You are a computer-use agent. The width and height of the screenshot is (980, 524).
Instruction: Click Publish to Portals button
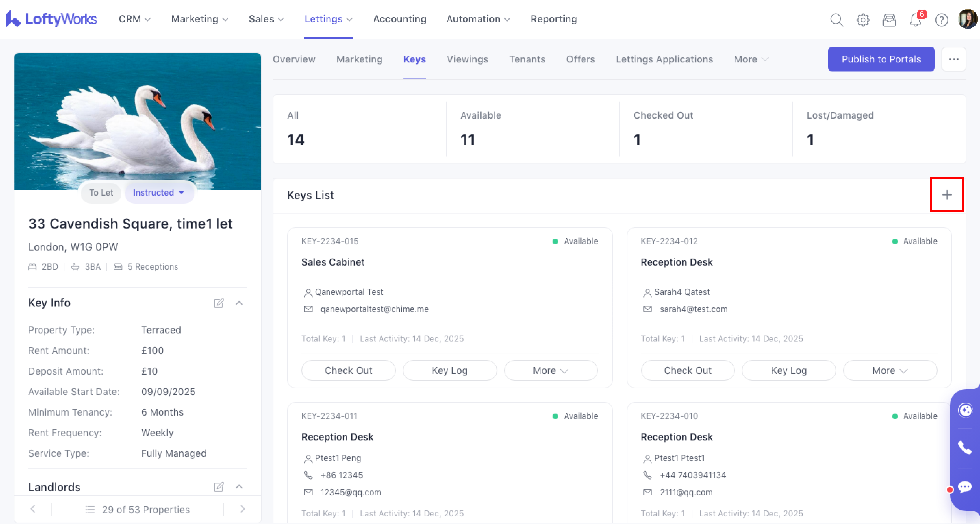tap(881, 59)
